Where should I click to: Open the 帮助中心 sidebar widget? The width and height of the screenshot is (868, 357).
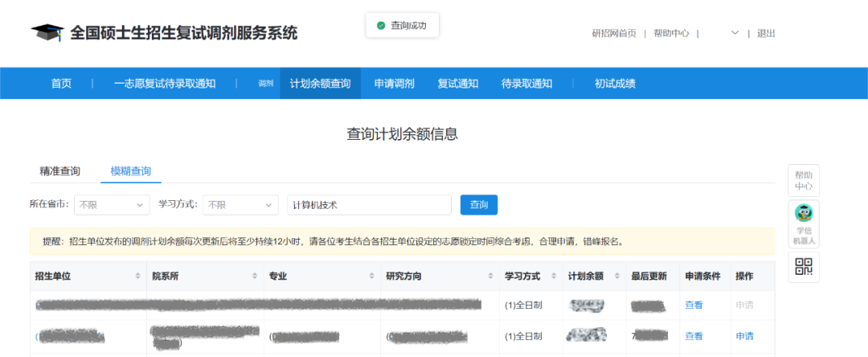coord(804,180)
